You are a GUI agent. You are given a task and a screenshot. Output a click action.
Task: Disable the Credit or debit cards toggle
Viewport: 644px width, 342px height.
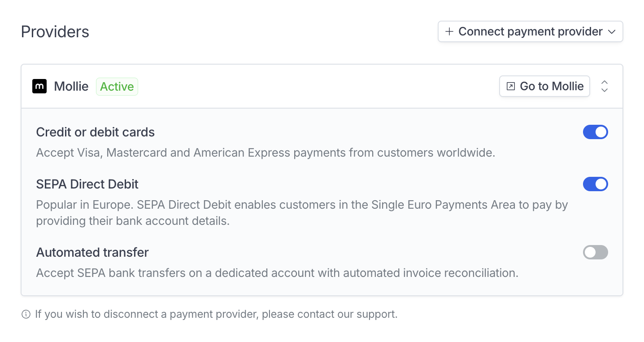click(595, 132)
